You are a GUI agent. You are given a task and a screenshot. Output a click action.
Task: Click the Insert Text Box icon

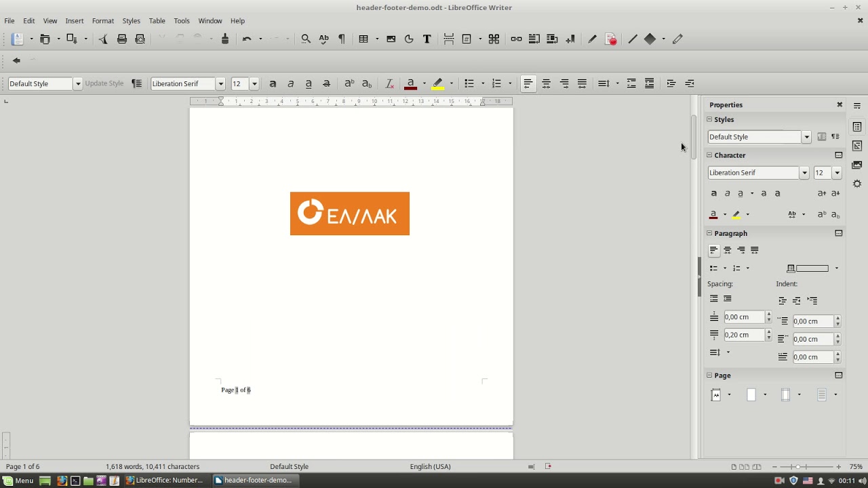pyautogui.click(x=427, y=39)
